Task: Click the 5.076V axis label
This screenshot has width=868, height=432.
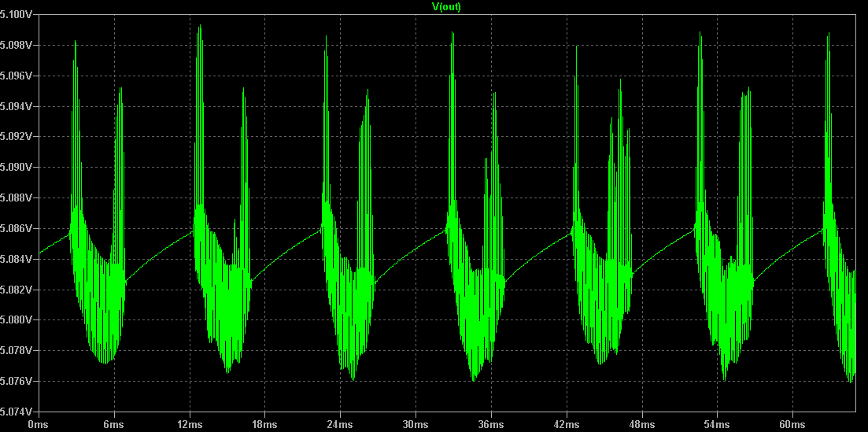Action: [x=16, y=381]
